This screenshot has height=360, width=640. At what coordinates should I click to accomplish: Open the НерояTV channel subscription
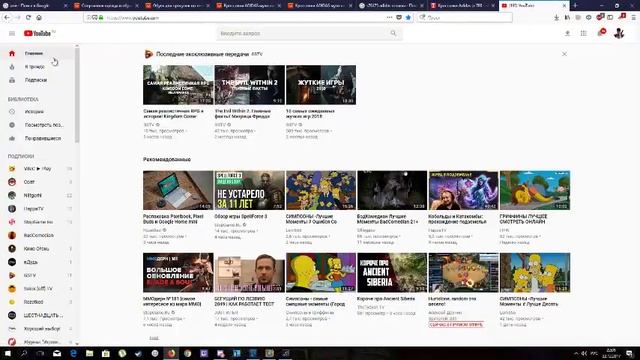pyautogui.click(x=39, y=209)
